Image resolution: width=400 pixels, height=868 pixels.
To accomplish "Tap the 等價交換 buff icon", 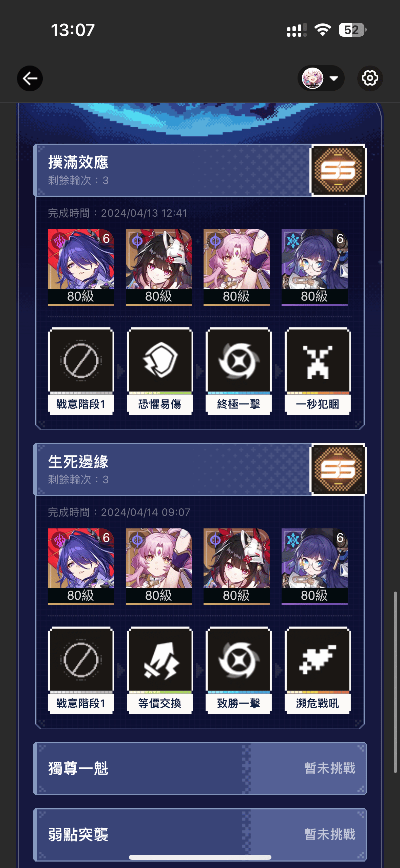I will point(160,670).
